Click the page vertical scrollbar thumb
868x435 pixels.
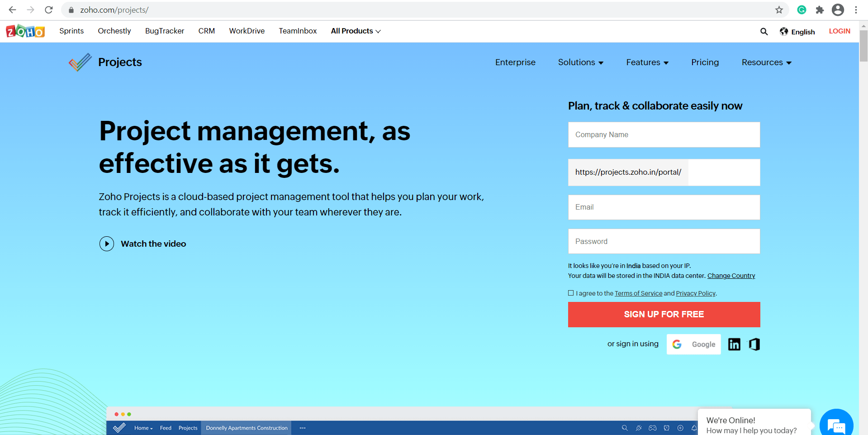coord(863,45)
